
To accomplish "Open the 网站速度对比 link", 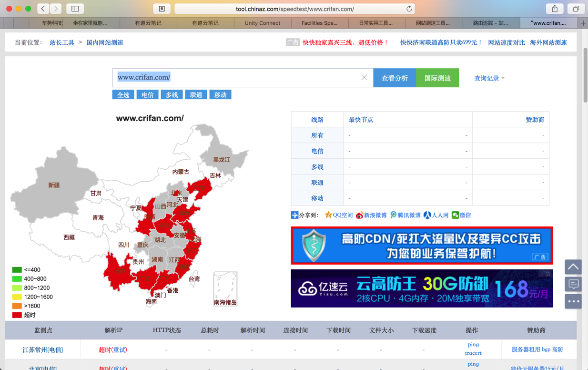I will coord(507,42).
